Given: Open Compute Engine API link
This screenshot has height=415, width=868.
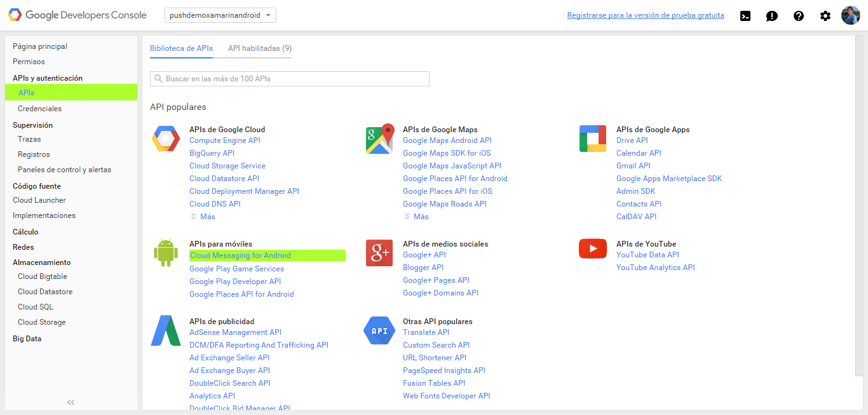Looking at the screenshot, I should point(225,140).
